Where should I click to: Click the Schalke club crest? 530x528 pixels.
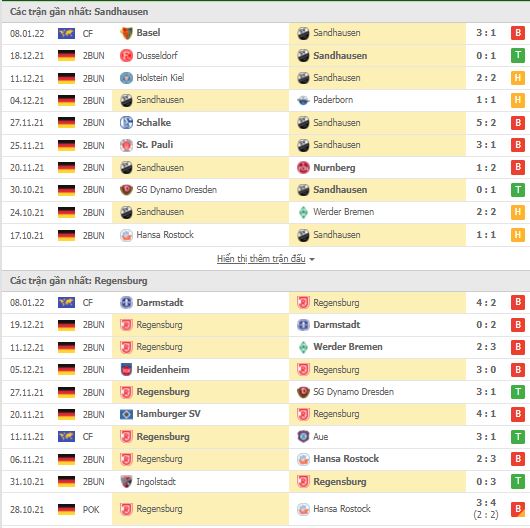coord(126,123)
